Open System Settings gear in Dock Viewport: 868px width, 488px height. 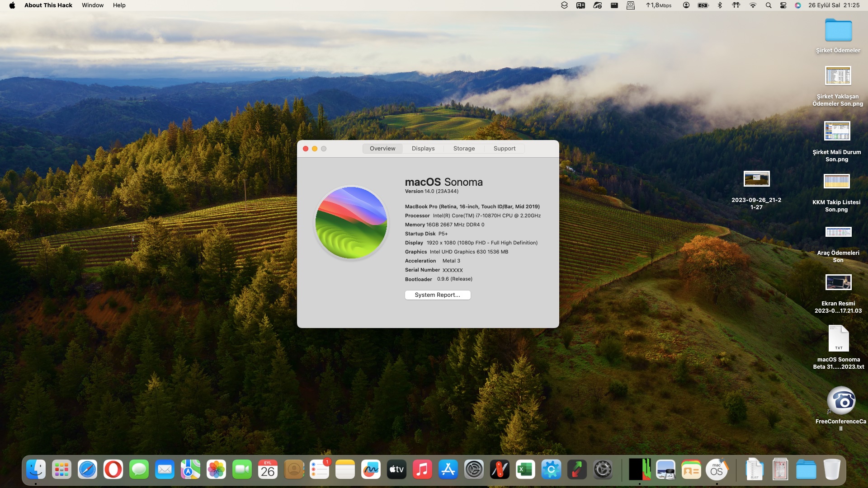(474, 470)
